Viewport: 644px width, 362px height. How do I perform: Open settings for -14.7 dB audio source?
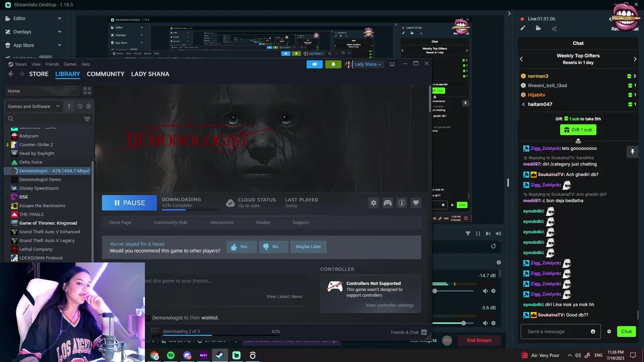click(493, 291)
